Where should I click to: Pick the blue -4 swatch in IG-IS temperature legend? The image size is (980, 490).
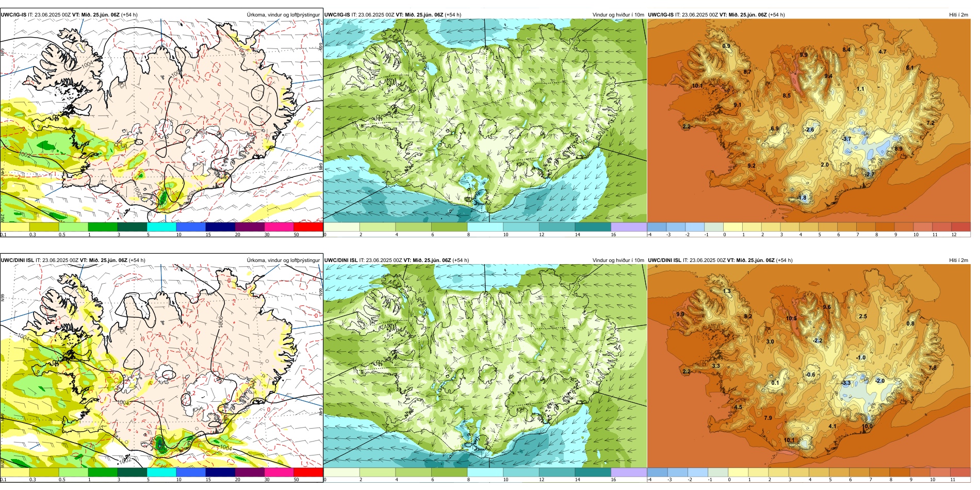pos(657,227)
